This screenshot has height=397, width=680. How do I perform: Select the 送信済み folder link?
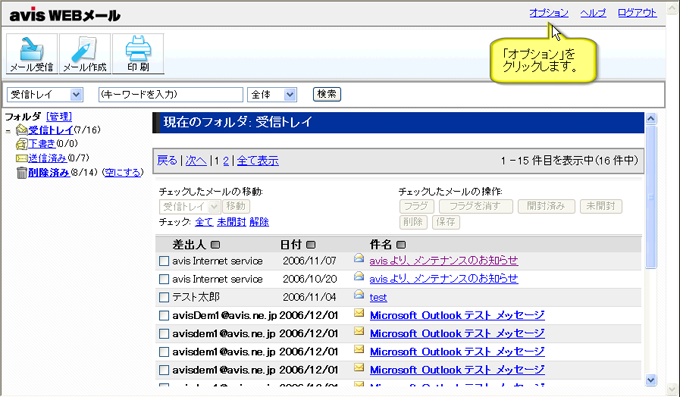pyautogui.click(x=47, y=158)
